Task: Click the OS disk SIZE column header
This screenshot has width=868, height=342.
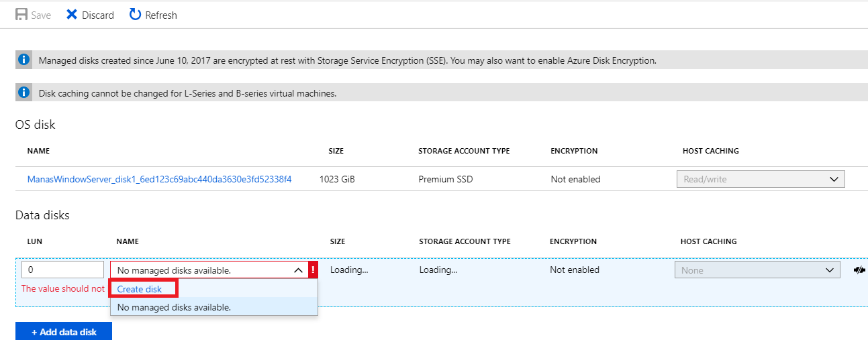Action: (336, 151)
